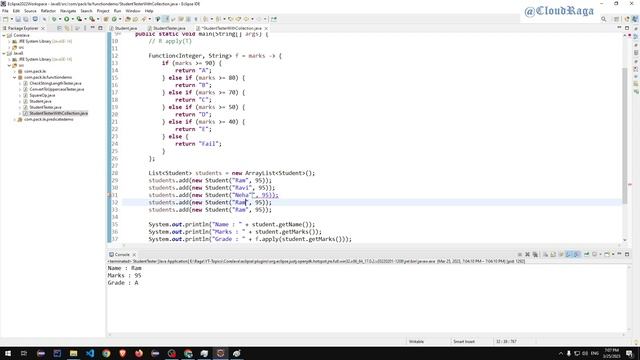Select the StudentTesterWithCollection.java editor tab
The image size is (640, 360).
[231, 28]
